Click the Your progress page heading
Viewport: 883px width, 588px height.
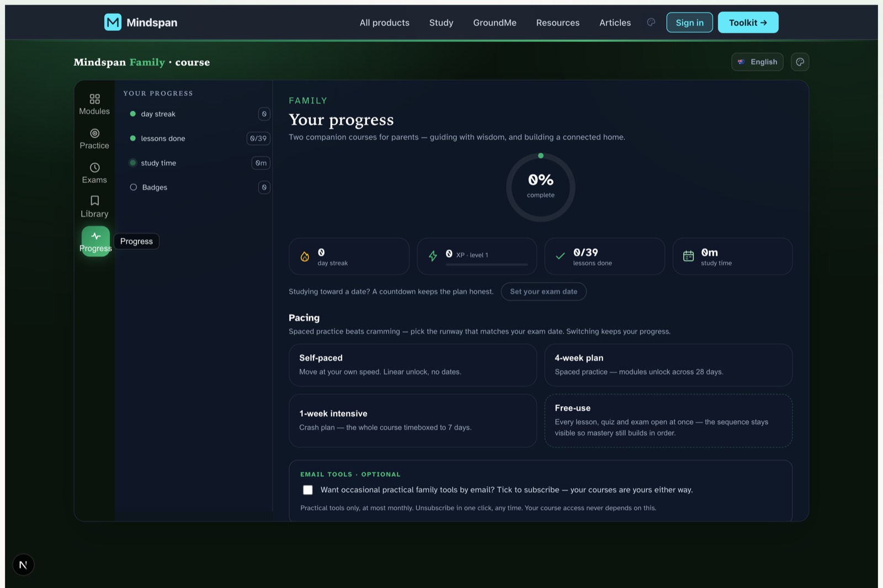coord(341,120)
